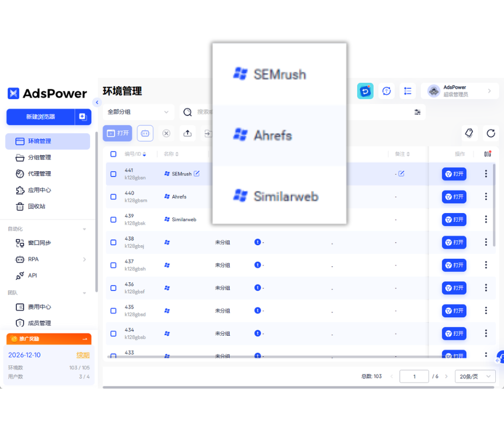Go to the next page arrow
Screen dimensions: 504x424
coord(446,377)
